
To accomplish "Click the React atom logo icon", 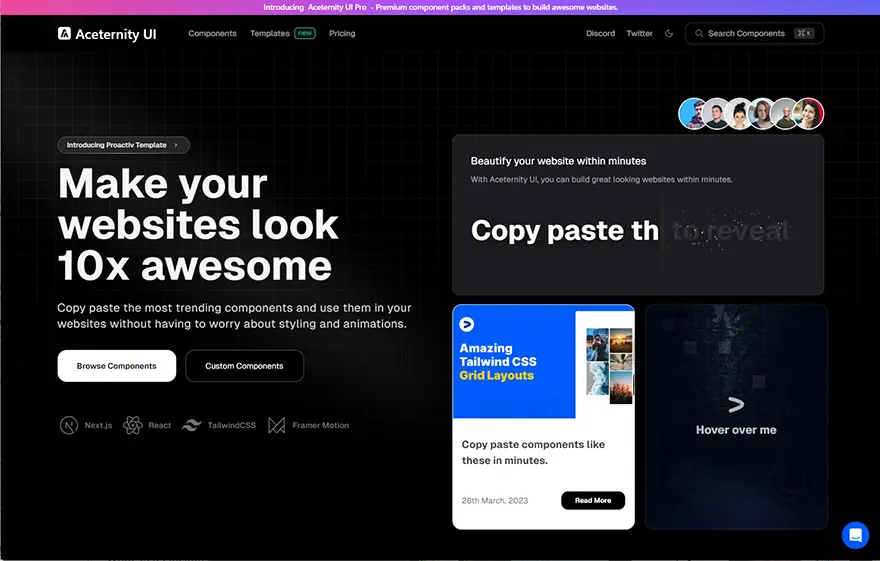I will point(133,425).
